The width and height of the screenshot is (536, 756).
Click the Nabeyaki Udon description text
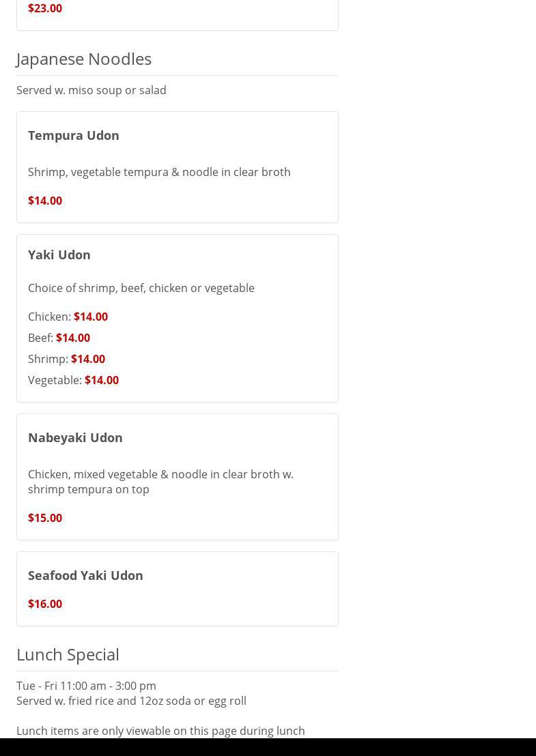pyautogui.click(x=160, y=482)
